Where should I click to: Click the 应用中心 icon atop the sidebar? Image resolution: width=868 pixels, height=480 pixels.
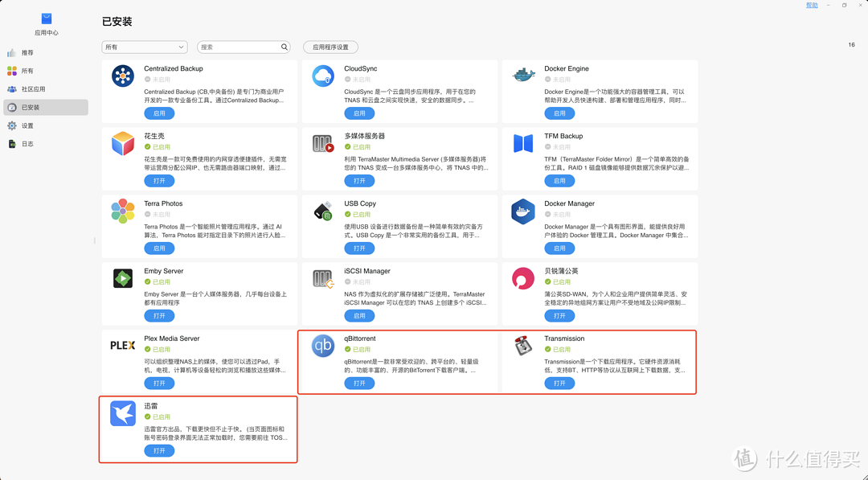pos(45,18)
